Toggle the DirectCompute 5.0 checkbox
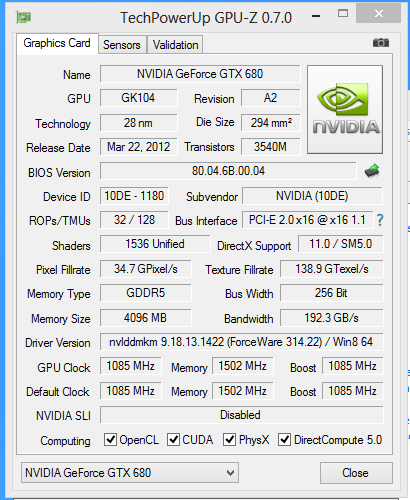Image resolution: width=410 pixels, height=500 pixels. [284, 439]
